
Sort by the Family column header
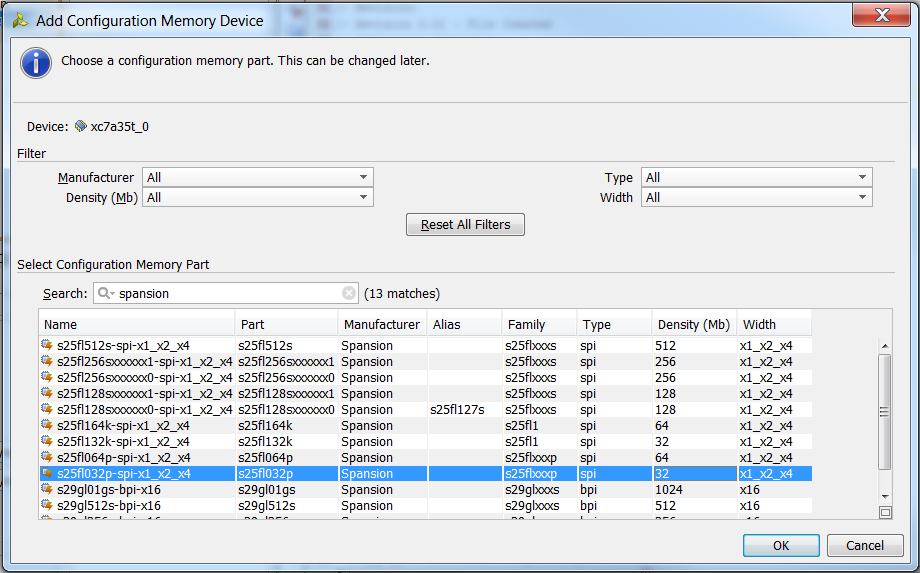(x=540, y=324)
